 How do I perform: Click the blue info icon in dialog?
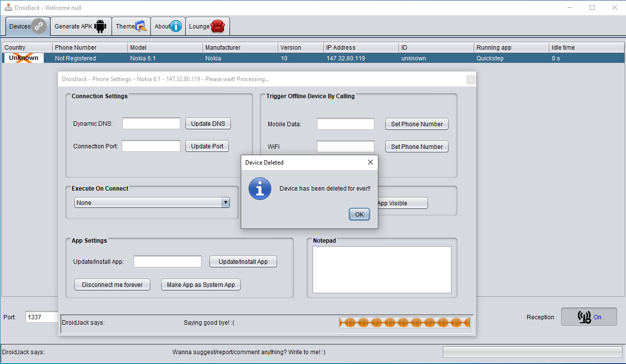pos(260,189)
